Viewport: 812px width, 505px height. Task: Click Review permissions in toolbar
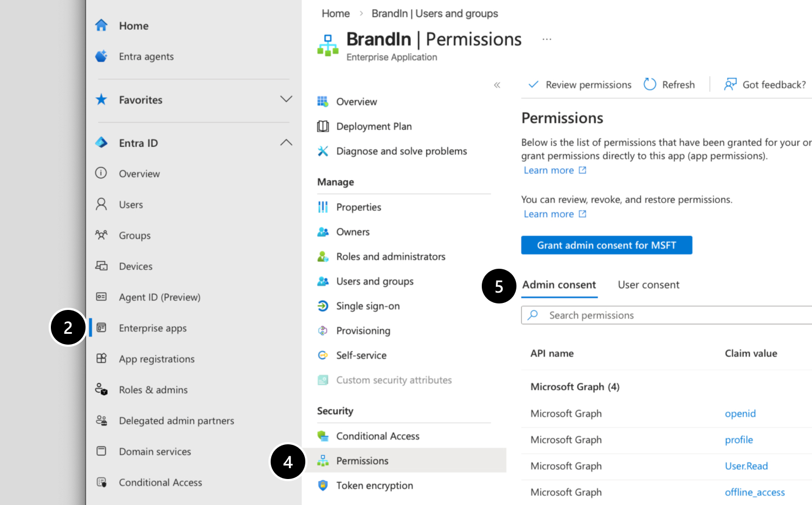point(579,85)
